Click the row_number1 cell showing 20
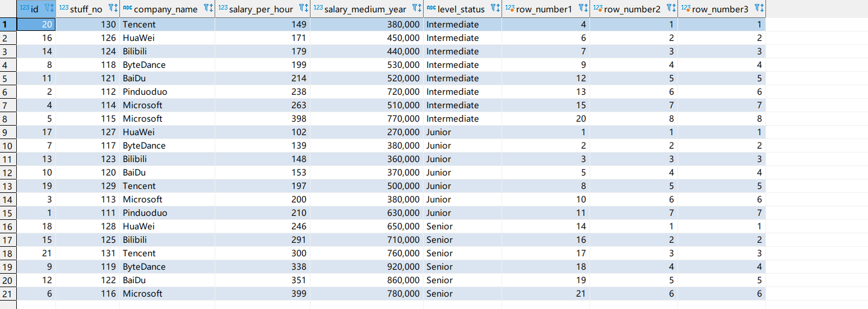Image resolution: width=868 pixels, height=309 pixels. [546, 118]
